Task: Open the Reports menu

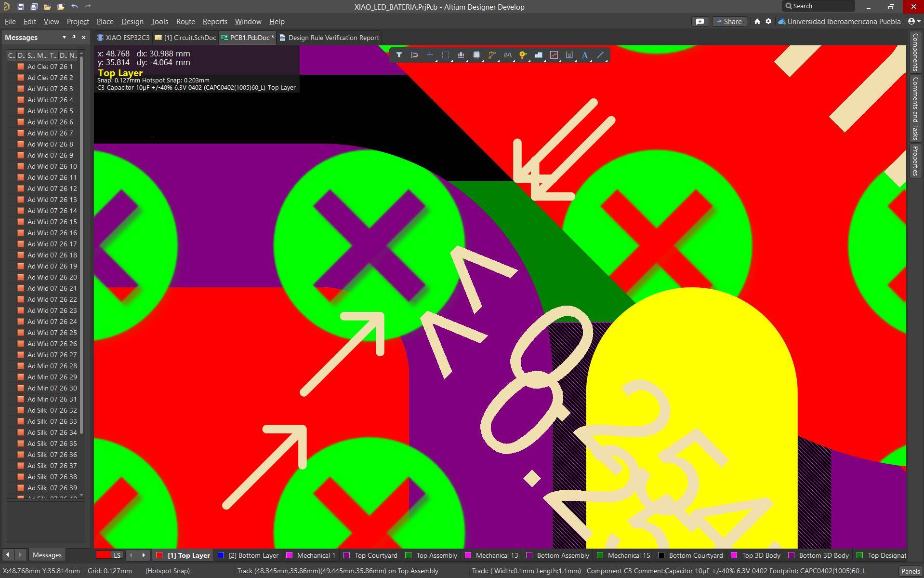Action: point(215,22)
